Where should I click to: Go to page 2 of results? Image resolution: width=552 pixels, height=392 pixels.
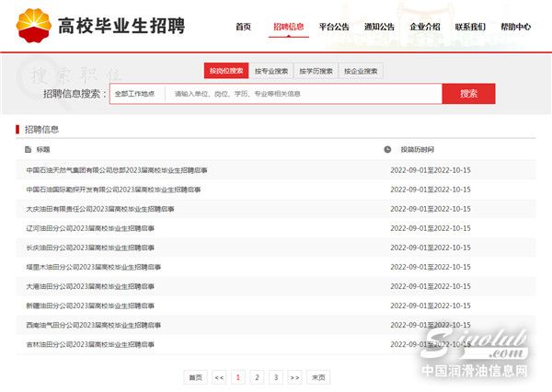pyautogui.click(x=257, y=377)
